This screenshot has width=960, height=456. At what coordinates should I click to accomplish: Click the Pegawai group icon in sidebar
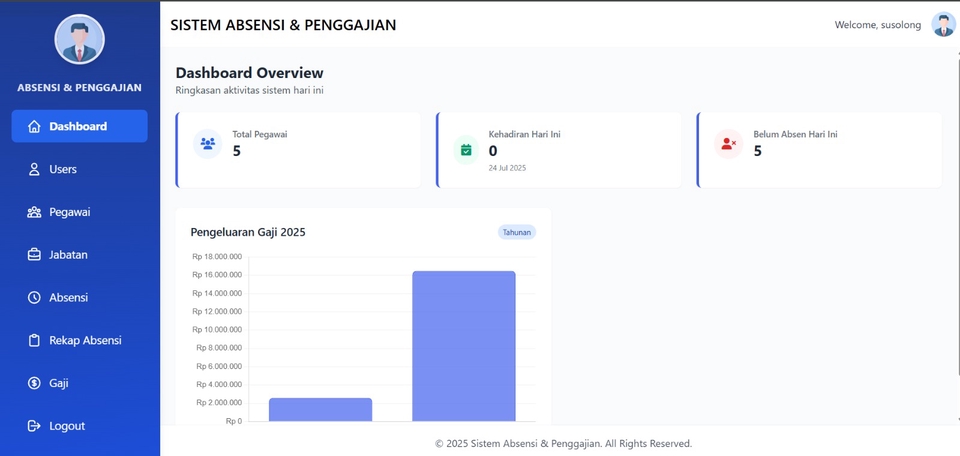pyautogui.click(x=34, y=212)
